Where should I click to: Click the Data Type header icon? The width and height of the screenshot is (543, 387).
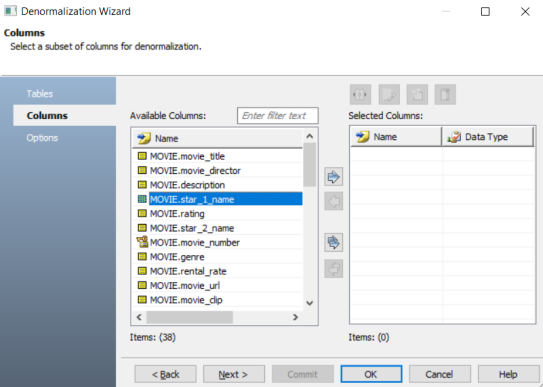(454, 137)
